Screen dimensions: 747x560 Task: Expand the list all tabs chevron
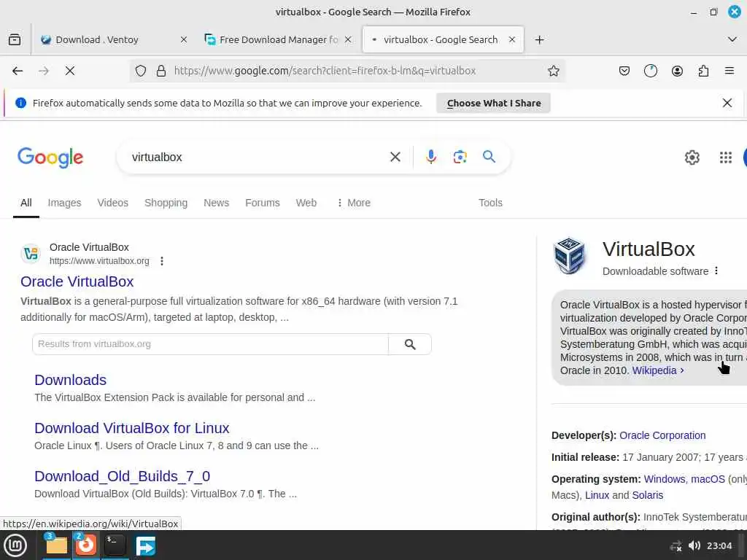point(732,39)
